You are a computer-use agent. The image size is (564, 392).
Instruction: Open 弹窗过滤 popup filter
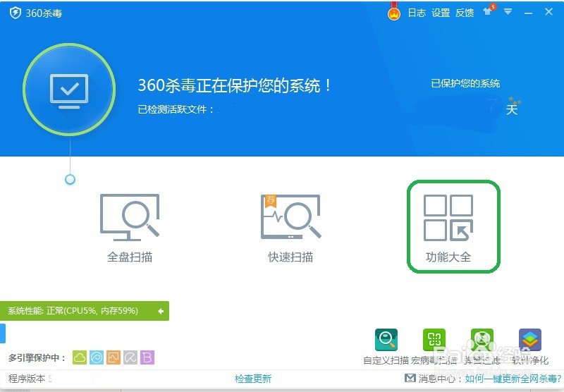[x=482, y=347]
